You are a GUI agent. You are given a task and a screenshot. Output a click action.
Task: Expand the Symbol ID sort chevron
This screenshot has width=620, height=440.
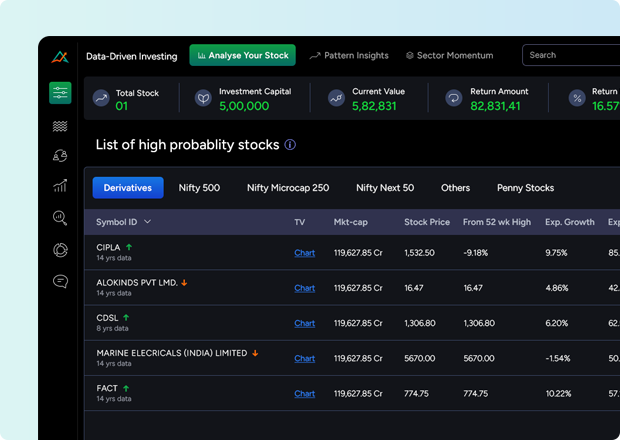[x=148, y=222]
